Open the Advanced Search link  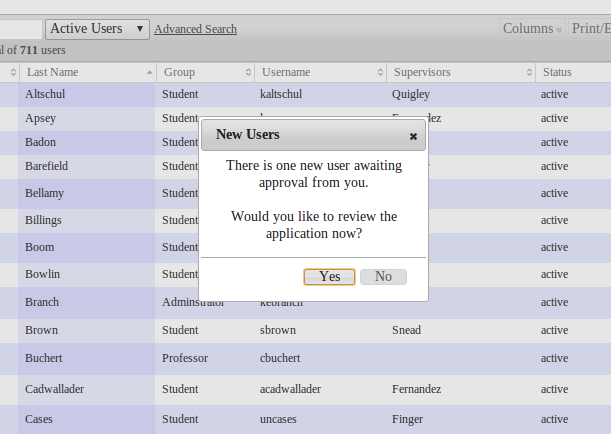pyautogui.click(x=195, y=29)
